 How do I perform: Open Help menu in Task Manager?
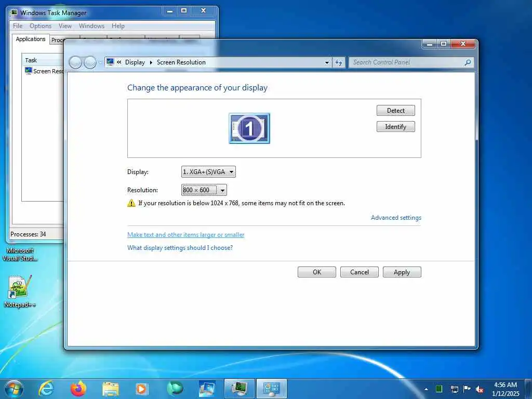(x=118, y=26)
